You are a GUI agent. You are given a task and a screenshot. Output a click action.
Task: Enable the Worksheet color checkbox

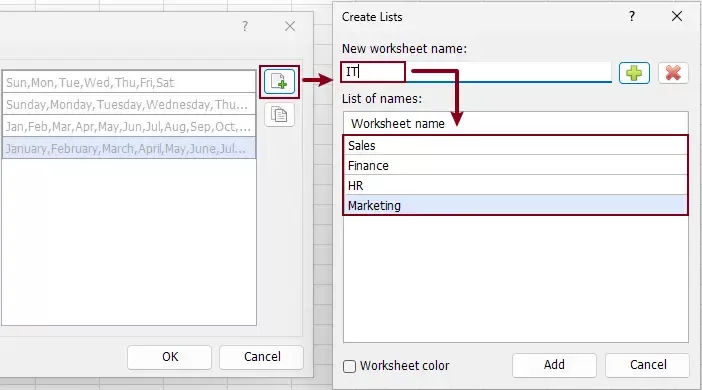(349, 366)
